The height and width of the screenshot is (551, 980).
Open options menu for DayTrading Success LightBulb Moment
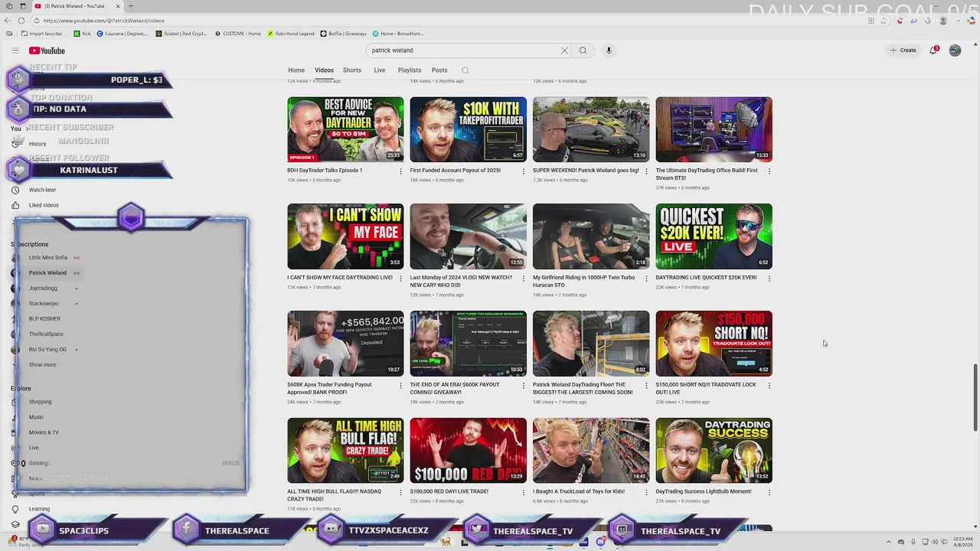coord(769,493)
